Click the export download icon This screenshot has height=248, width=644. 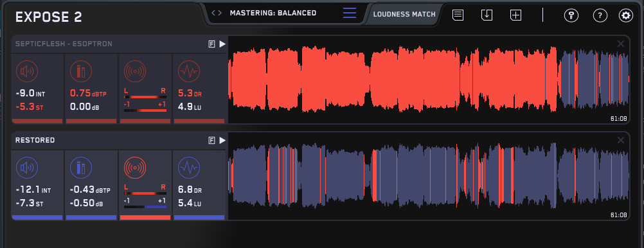(487, 15)
